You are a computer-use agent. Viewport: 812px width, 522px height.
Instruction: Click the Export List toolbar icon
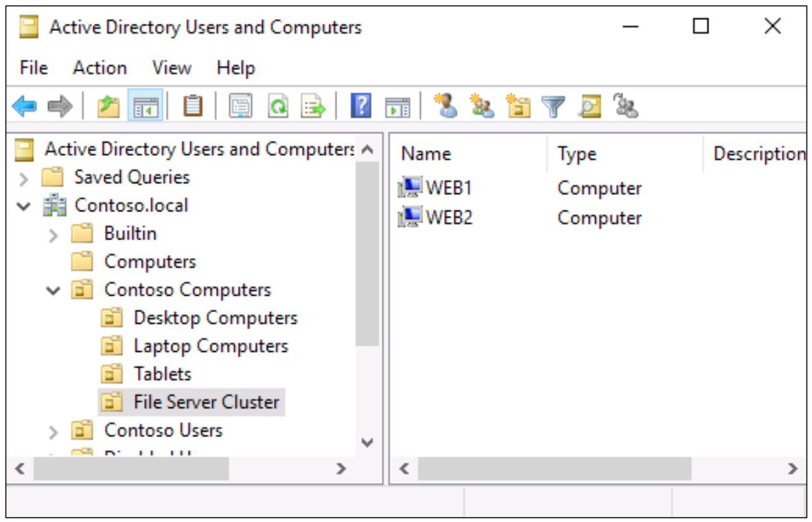coord(313,106)
